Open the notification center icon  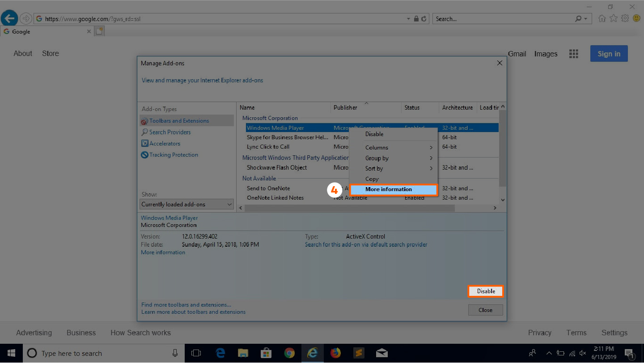click(629, 353)
